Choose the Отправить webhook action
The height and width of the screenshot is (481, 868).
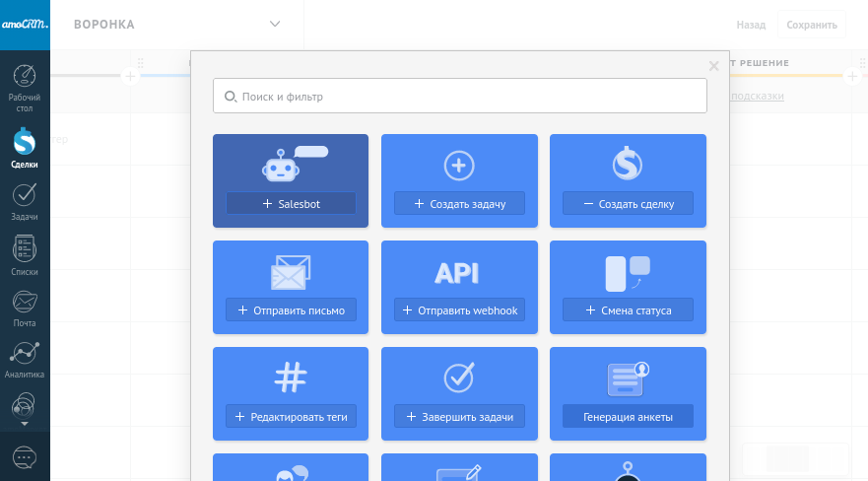(x=459, y=310)
